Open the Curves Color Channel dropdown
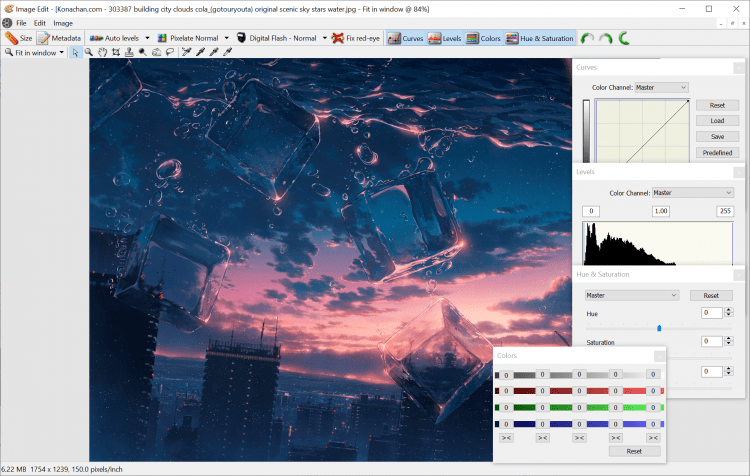Screen dimensions: 750x476 tap(661, 88)
